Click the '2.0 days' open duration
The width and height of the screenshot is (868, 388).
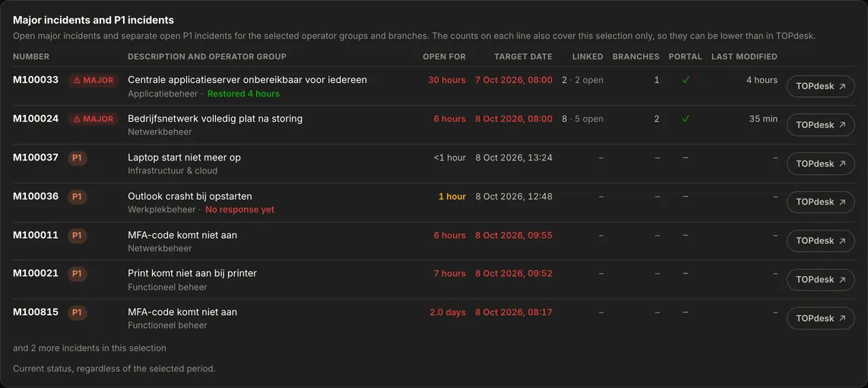[448, 312]
